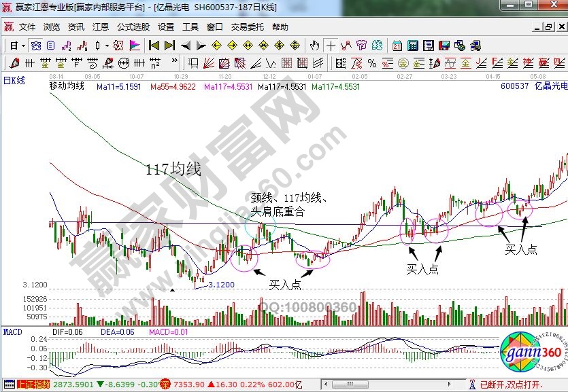
Task: Open the 交易委托 menu
Action: (x=246, y=27)
